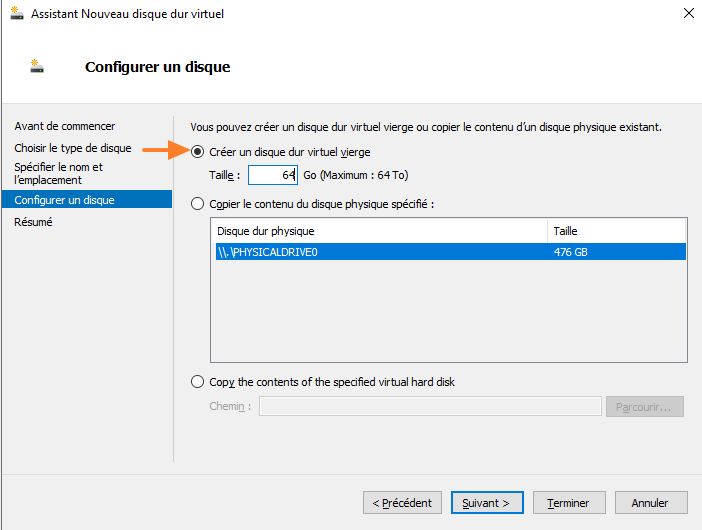Click the Disque dur physique column header
Viewport: 702px width, 530px height.
(380, 231)
